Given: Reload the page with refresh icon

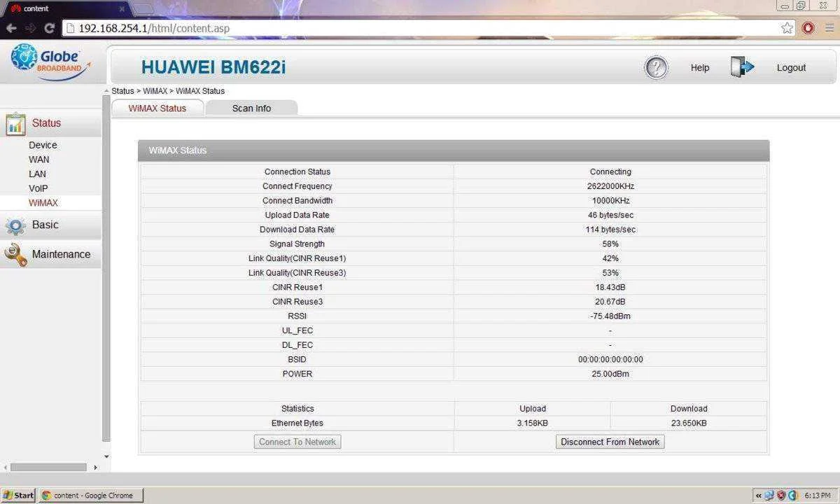Looking at the screenshot, I should pos(49,28).
